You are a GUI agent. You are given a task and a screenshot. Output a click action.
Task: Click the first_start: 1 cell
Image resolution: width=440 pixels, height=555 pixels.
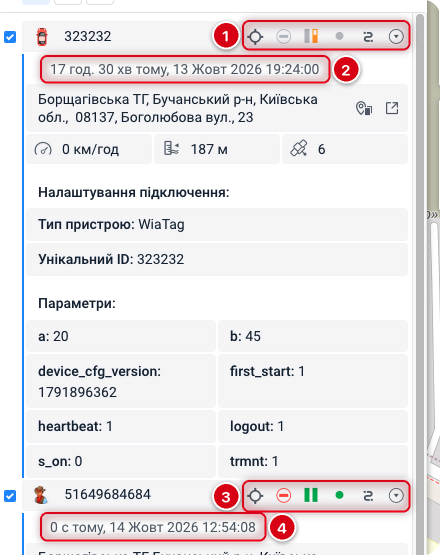(313, 381)
